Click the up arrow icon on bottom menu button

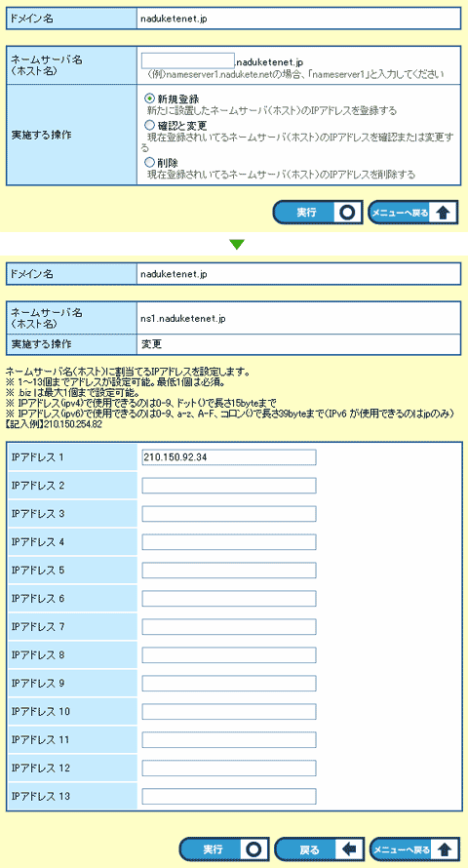(444, 849)
